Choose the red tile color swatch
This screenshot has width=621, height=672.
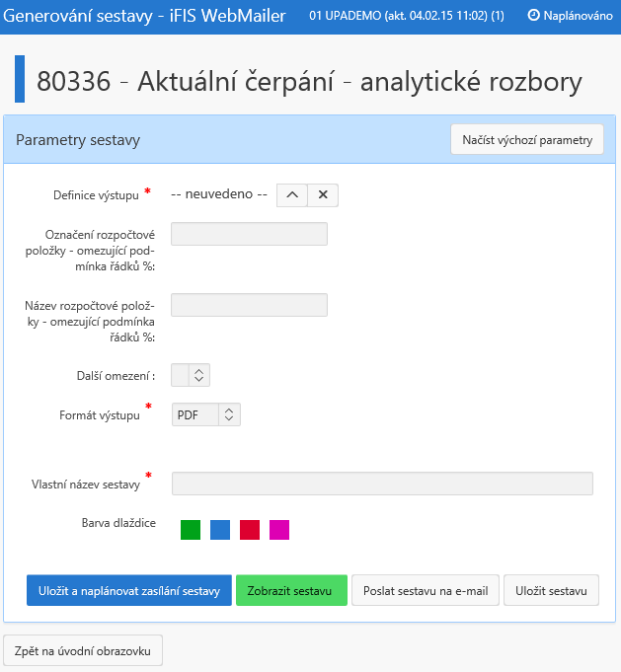(250, 530)
